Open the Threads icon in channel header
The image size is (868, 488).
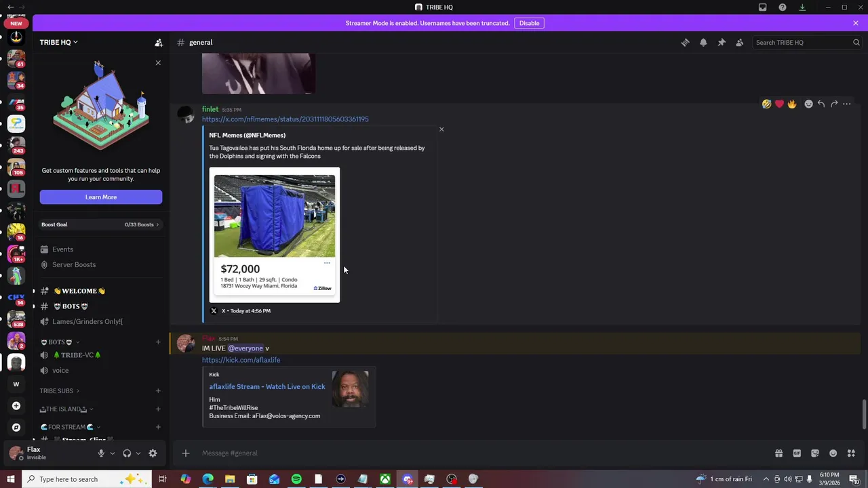(685, 42)
